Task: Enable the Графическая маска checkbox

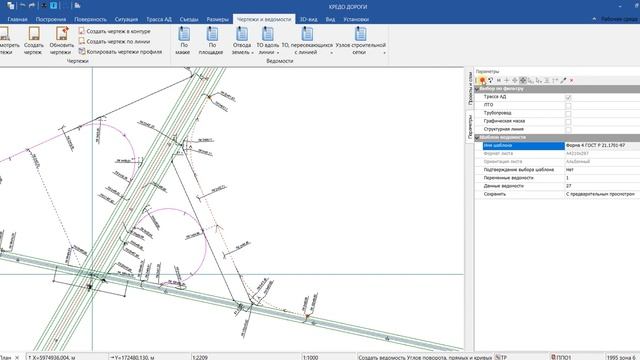Action: [x=568, y=121]
